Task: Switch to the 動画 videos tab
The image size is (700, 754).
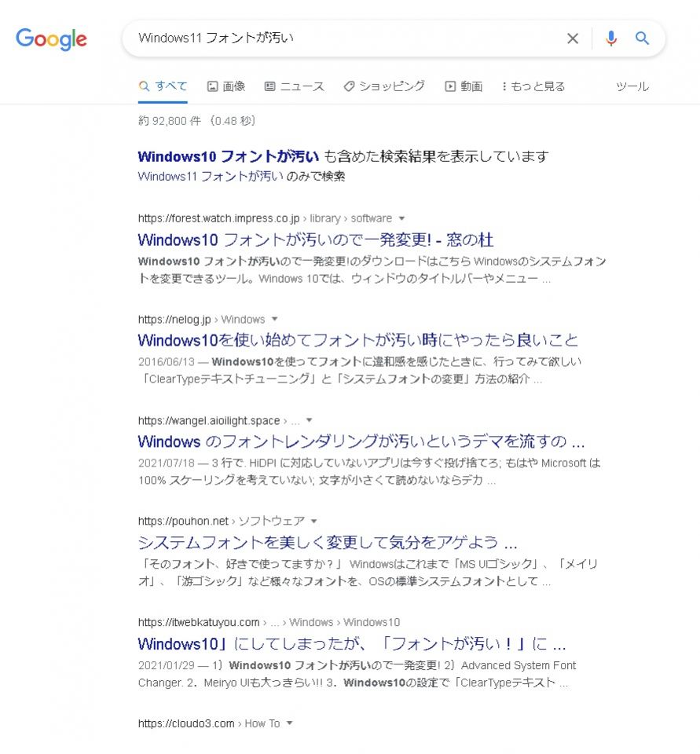Action: (464, 86)
